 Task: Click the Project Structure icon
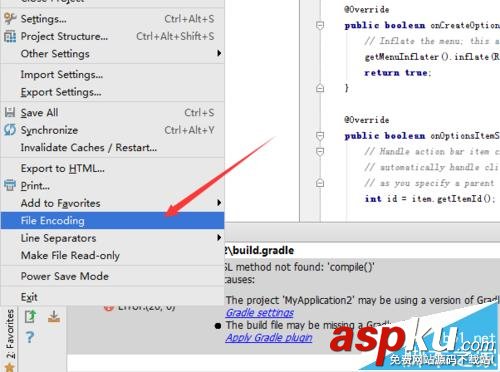(10, 36)
